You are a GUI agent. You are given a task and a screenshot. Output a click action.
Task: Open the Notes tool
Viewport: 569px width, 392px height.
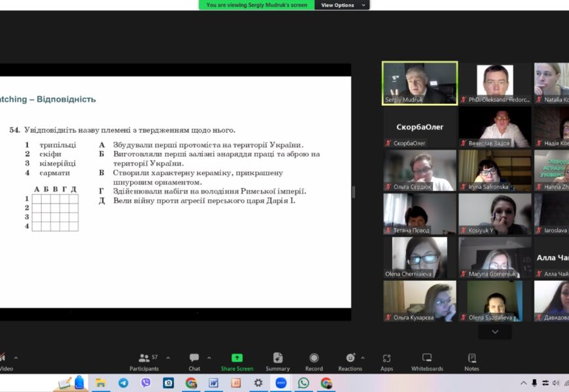[x=472, y=361]
